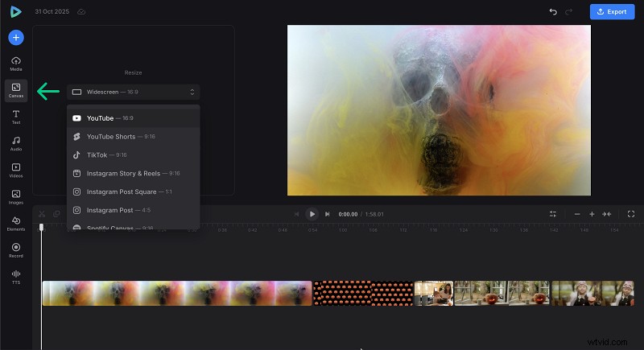
Task: Click the blue plus add button
Action: tap(16, 37)
